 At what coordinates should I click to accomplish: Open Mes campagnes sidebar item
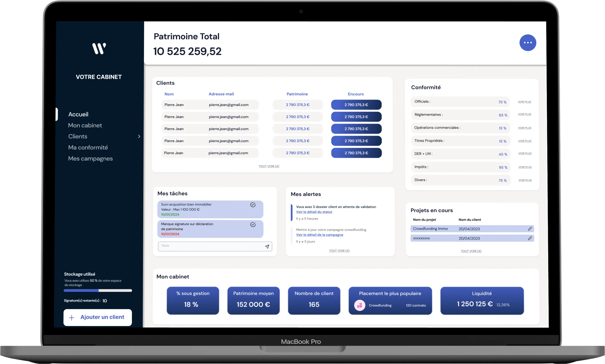90,159
